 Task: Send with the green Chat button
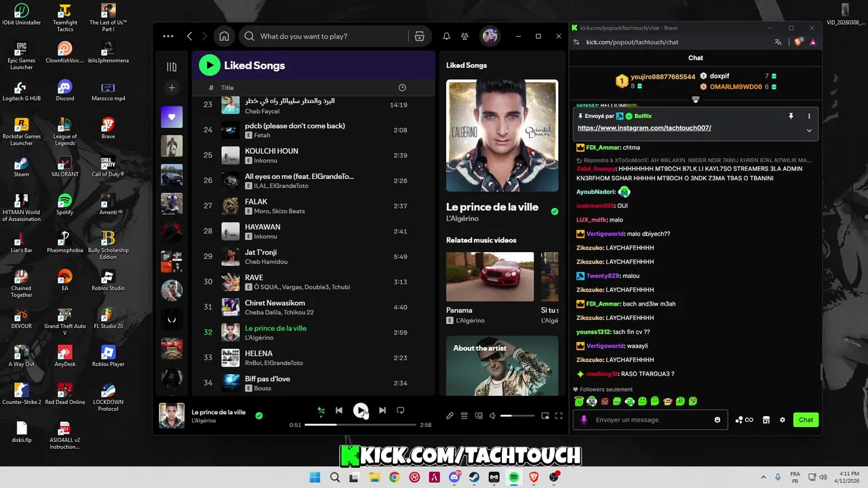click(806, 420)
